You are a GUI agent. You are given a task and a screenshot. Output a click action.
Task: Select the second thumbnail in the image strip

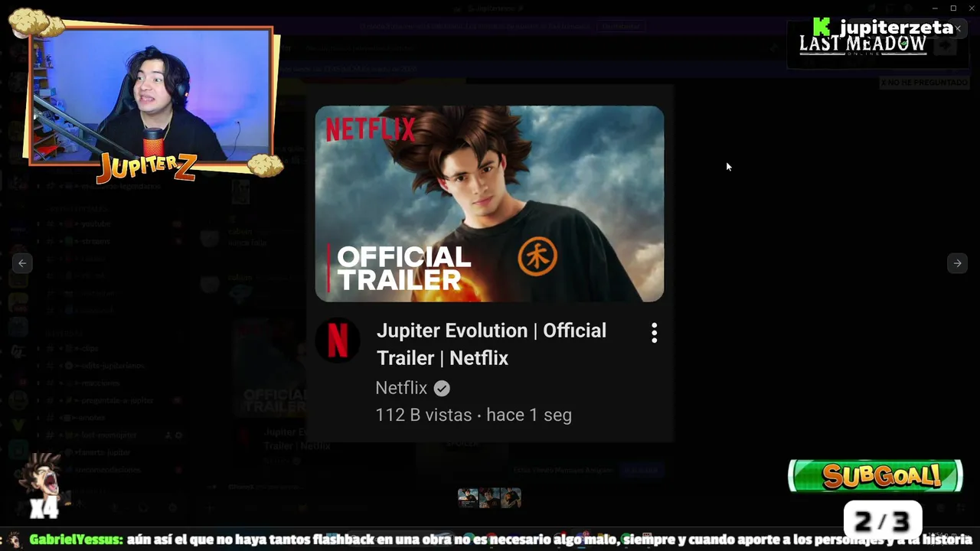click(489, 498)
